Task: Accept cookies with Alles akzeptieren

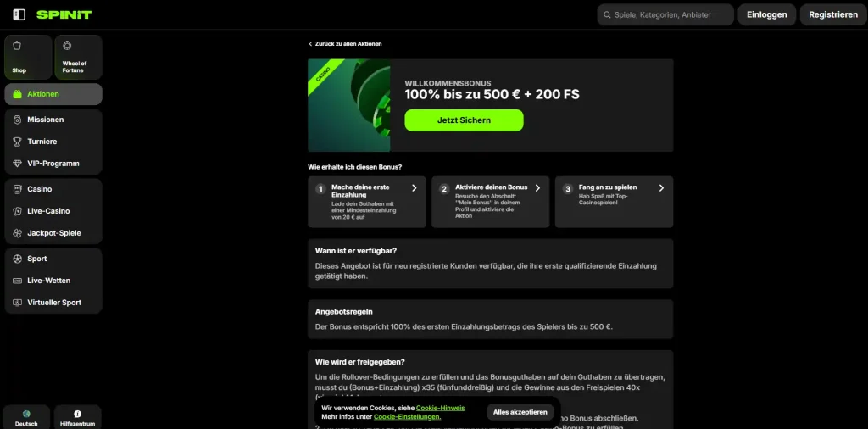Action: [520, 412]
